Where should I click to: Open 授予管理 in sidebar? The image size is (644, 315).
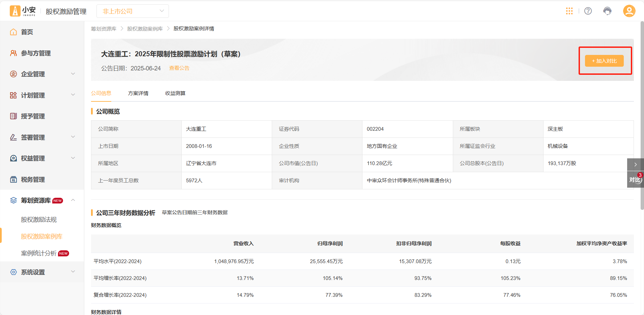tap(33, 116)
